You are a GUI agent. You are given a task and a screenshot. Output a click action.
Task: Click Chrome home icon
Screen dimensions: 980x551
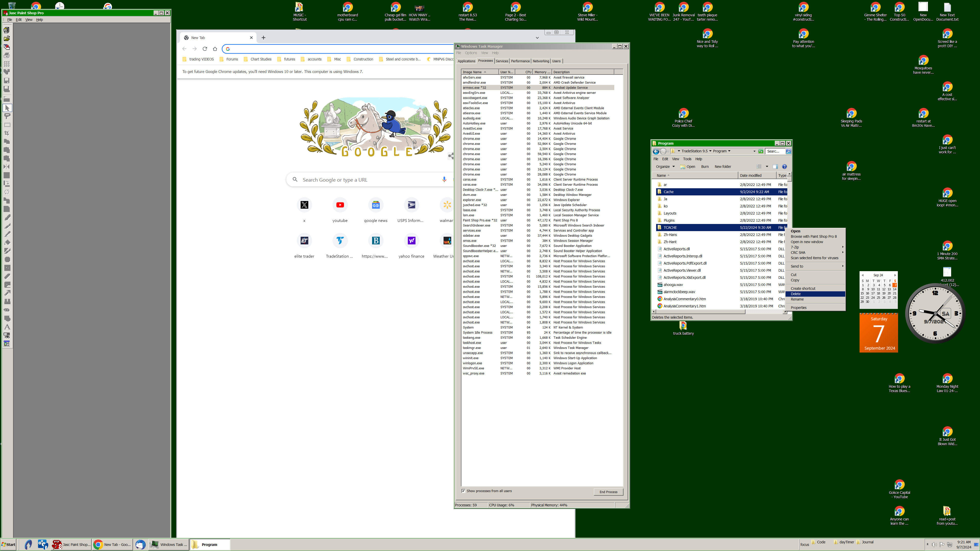coord(215,49)
